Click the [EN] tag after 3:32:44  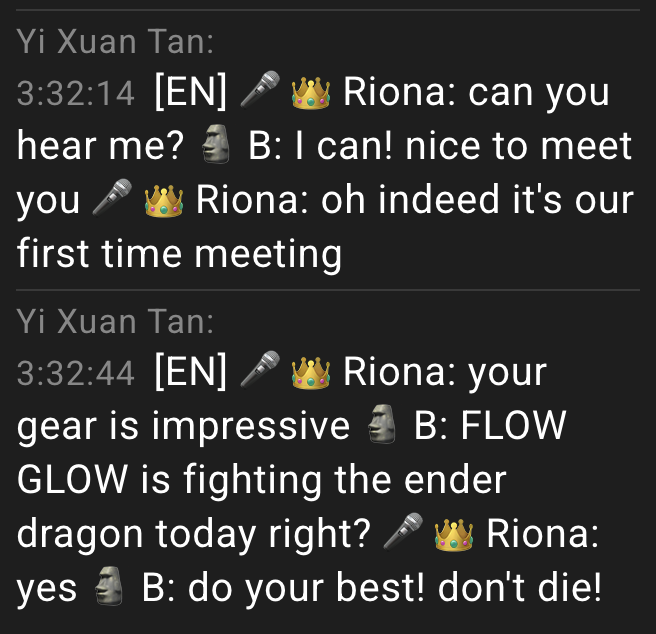(x=191, y=372)
